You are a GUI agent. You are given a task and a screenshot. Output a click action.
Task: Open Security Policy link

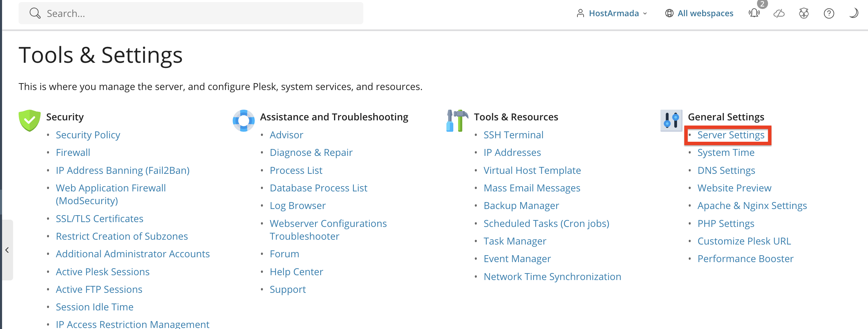tap(88, 135)
